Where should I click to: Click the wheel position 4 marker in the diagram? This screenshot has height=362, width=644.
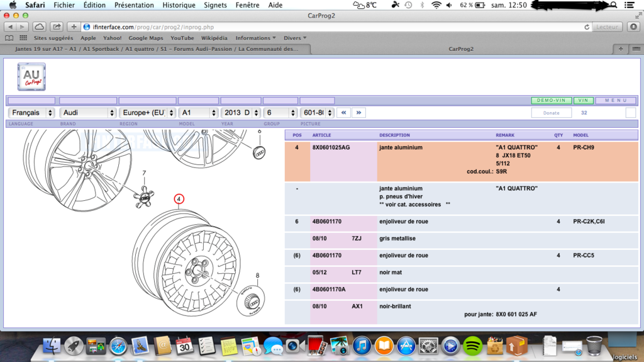point(179,199)
